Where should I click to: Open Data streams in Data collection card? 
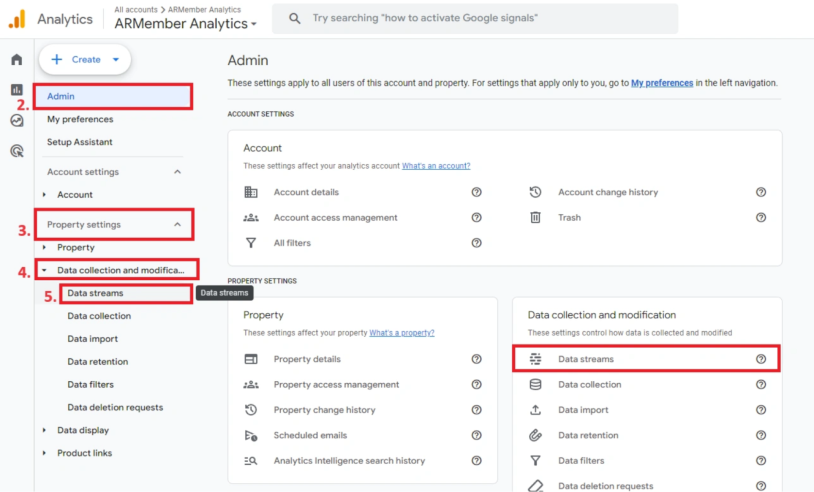[646, 359]
